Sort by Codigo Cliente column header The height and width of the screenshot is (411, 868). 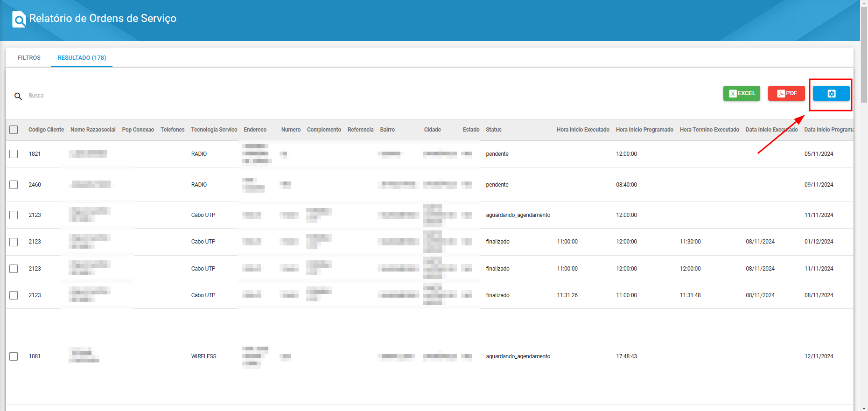point(46,130)
